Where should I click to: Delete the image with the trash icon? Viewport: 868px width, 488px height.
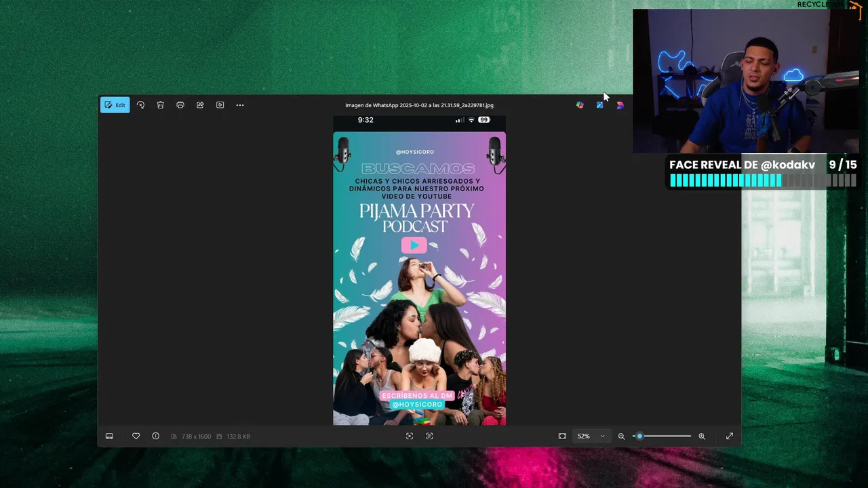(160, 105)
